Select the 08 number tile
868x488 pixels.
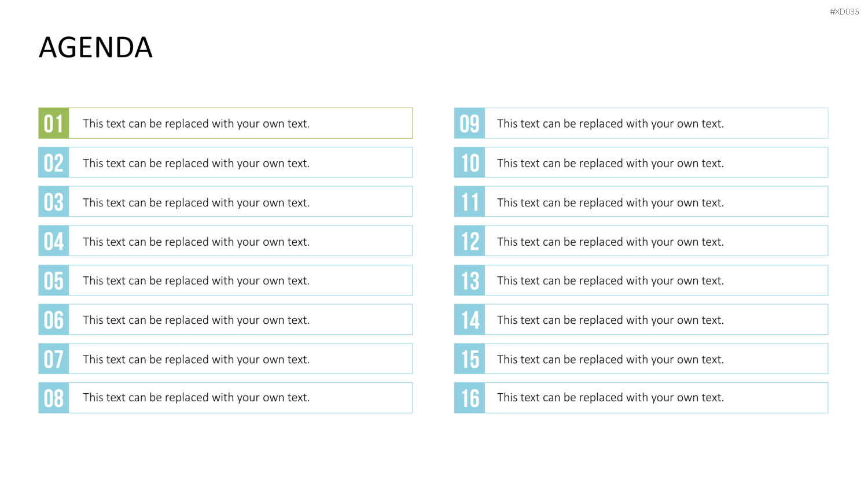(54, 398)
